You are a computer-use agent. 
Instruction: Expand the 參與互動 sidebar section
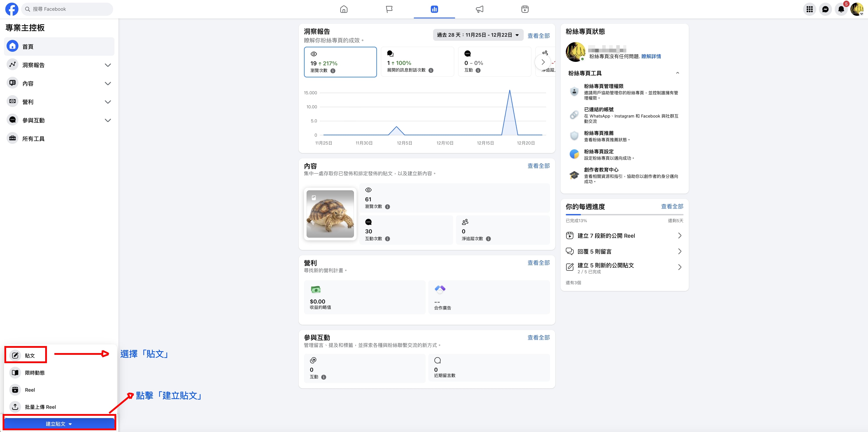pos(59,120)
